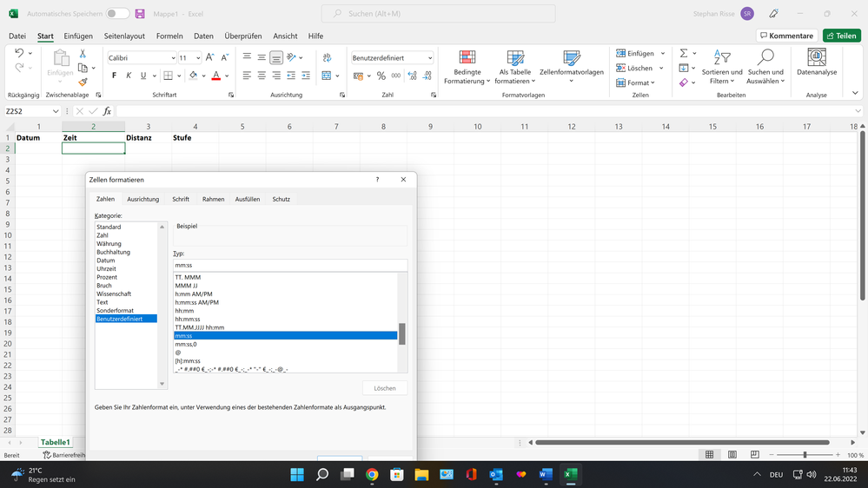The height and width of the screenshot is (488, 868).
Task: Click the Typ input field with mm:ss
Action: (x=290, y=266)
